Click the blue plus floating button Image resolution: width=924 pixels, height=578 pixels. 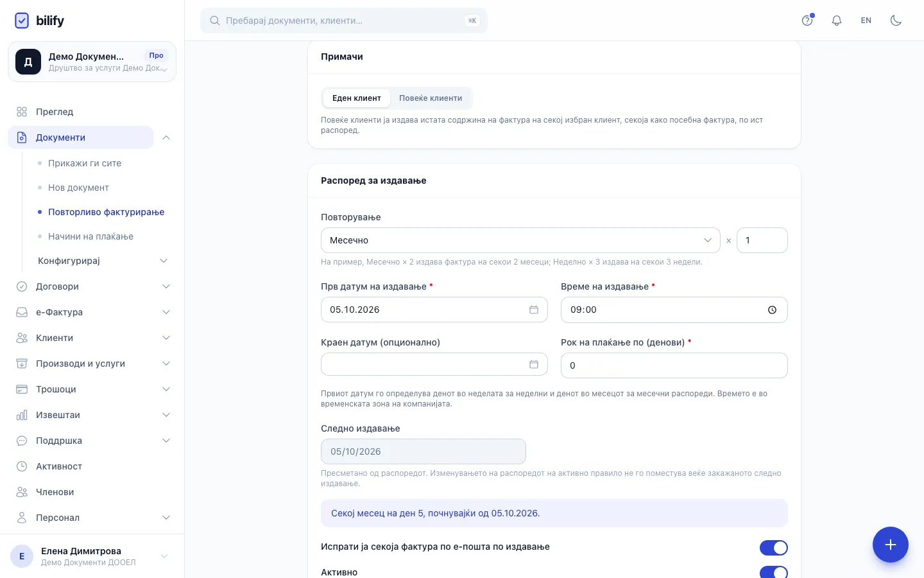click(890, 545)
